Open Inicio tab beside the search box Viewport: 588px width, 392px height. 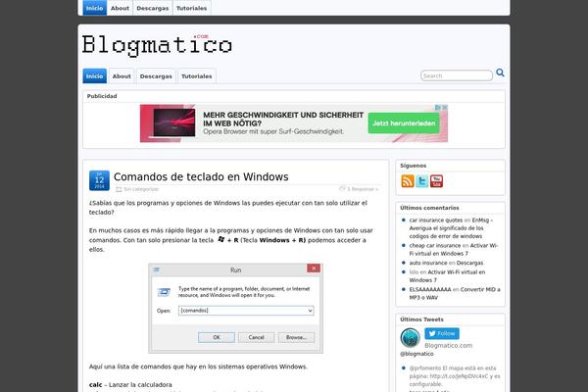coord(94,76)
